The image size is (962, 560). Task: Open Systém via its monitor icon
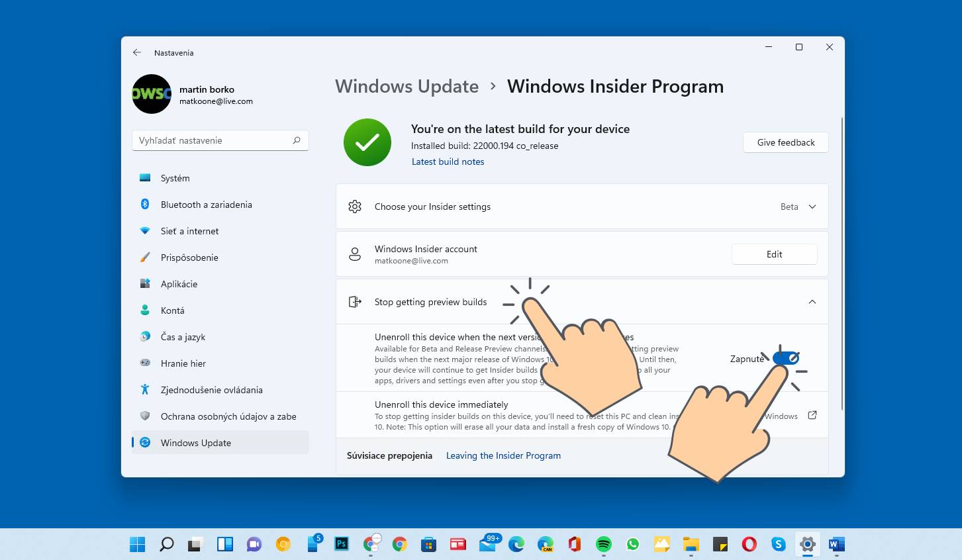tap(145, 178)
